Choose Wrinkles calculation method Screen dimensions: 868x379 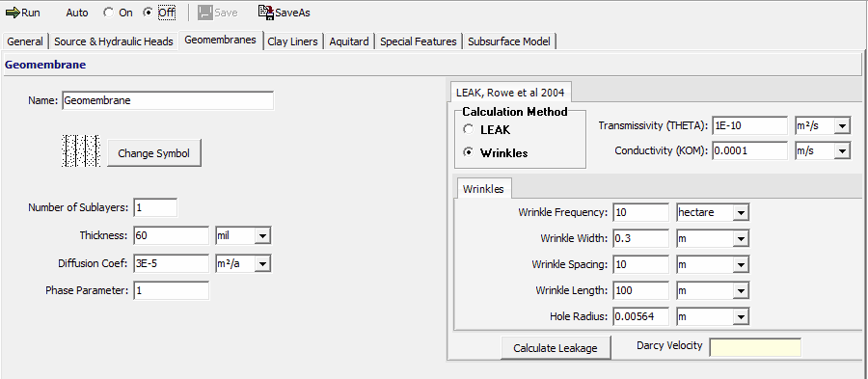pos(469,152)
